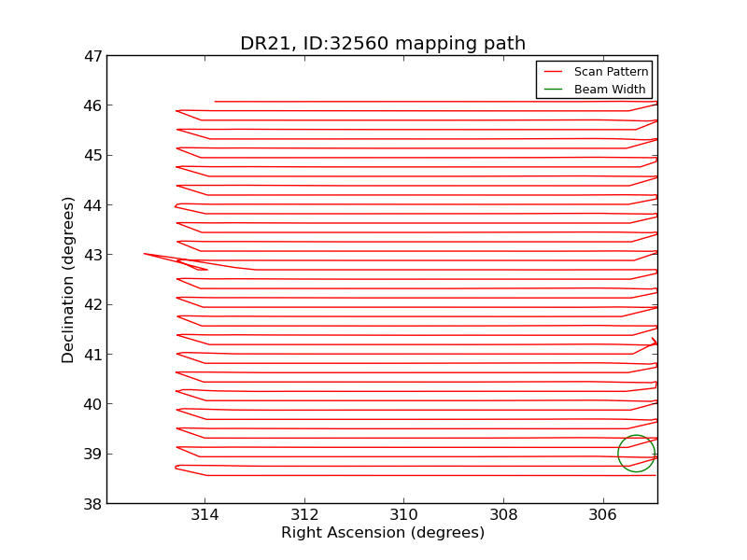747x560 pixels.
Task: Click the y-axis tick label "38"
Action: (x=92, y=504)
